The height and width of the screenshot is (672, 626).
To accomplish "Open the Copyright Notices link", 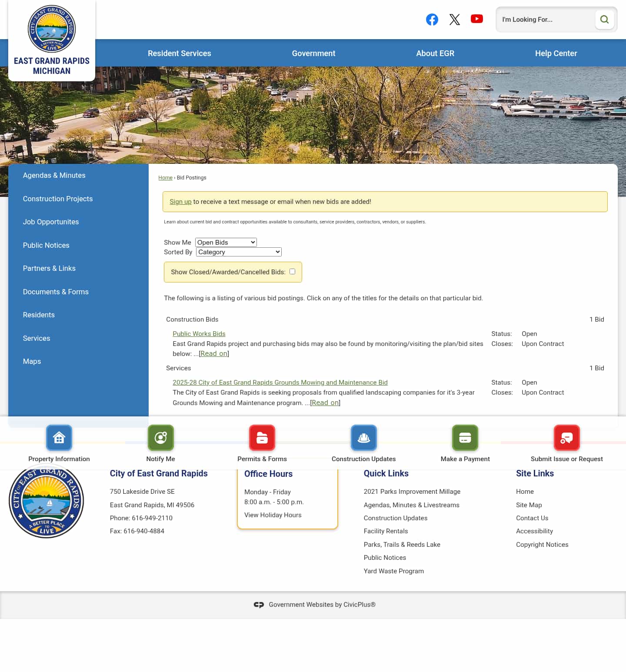I will pos(542,545).
